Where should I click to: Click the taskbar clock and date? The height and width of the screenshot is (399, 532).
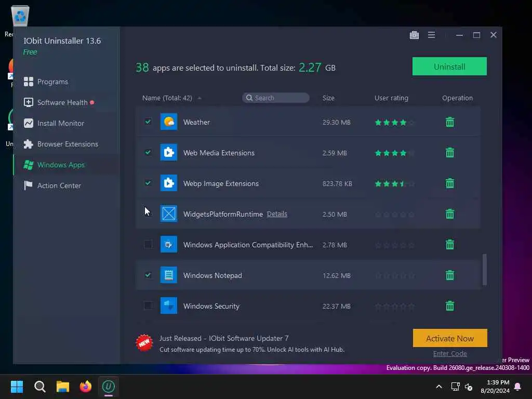click(x=495, y=387)
